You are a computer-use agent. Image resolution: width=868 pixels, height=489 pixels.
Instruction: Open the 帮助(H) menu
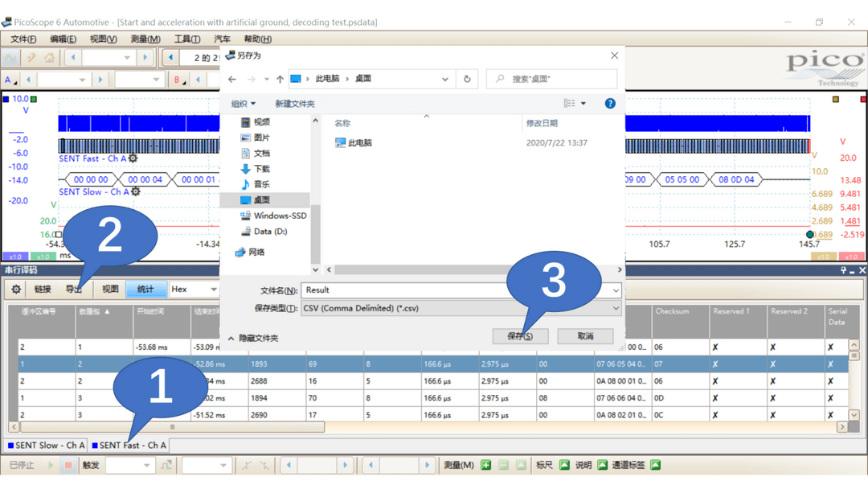(x=258, y=39)
